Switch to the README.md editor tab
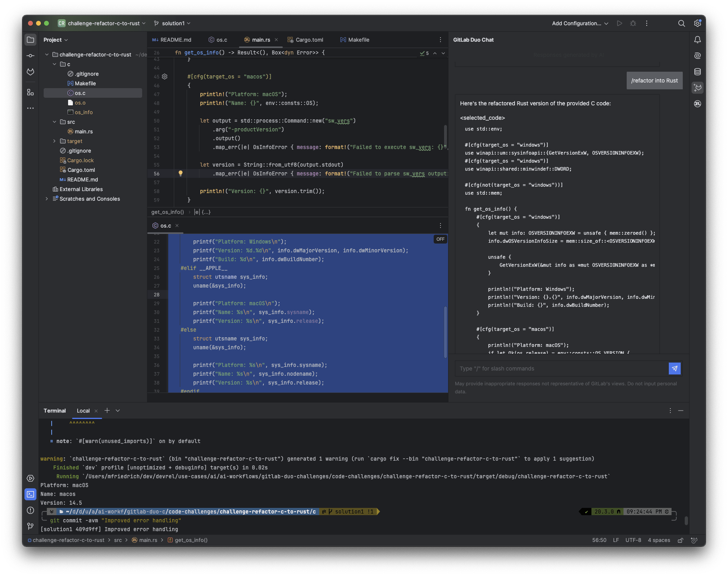 coord(172,40)
